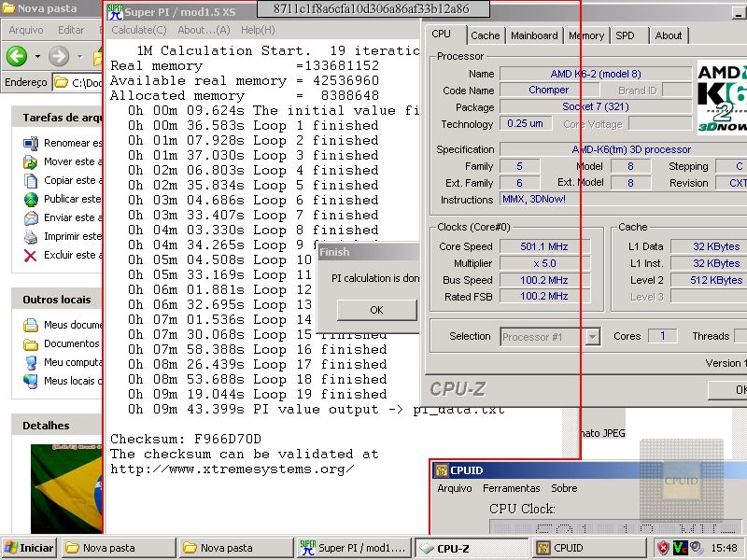The height and width of the screenshot is (560, 747).
Task: Click the Endereço address field
Action: [78, 82]
